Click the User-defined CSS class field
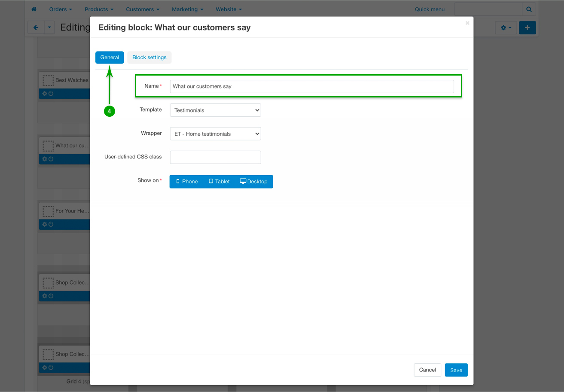This screenshot has width=564, height=392. [215, 157]
